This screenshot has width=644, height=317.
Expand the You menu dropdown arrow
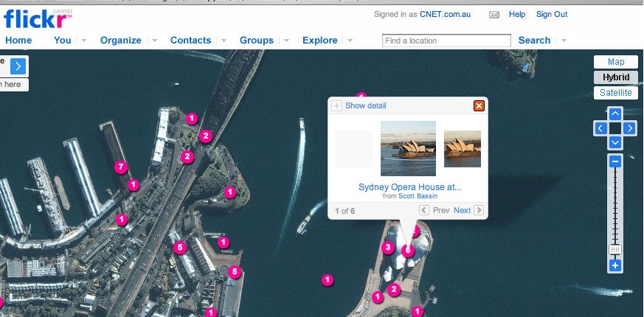click(83, 41)
